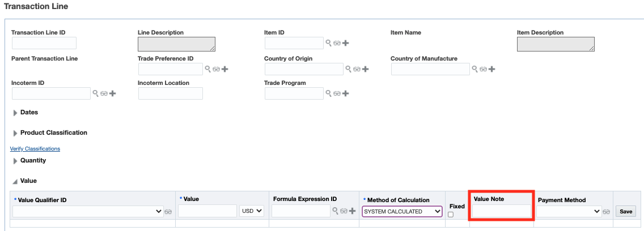Click the Trade Program add plus icon
This screenshot has height=231, width=644.
click(x=345, y=93)
